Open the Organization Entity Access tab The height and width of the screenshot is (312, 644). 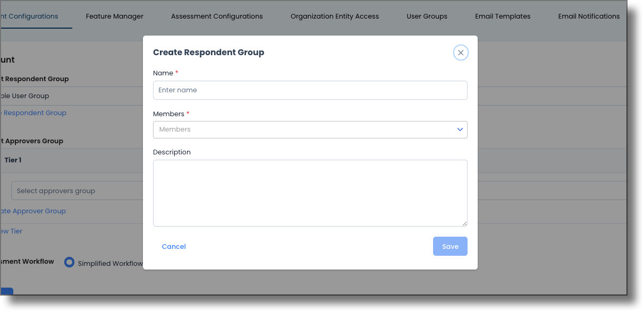tap(334, 16)
